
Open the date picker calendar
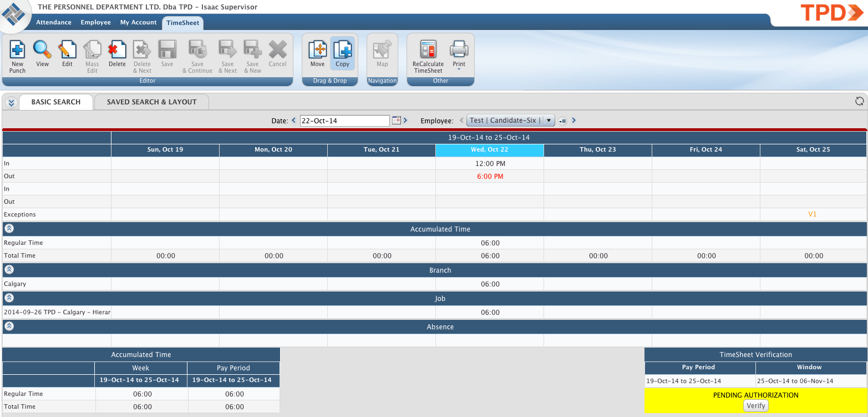point(397,120)
